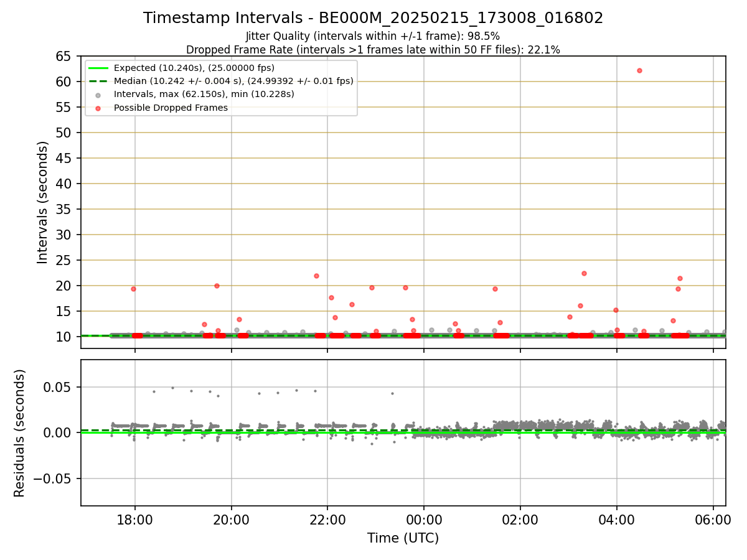
Task: Click x-axis tick label '06:00'
Action: coord(713,519)
